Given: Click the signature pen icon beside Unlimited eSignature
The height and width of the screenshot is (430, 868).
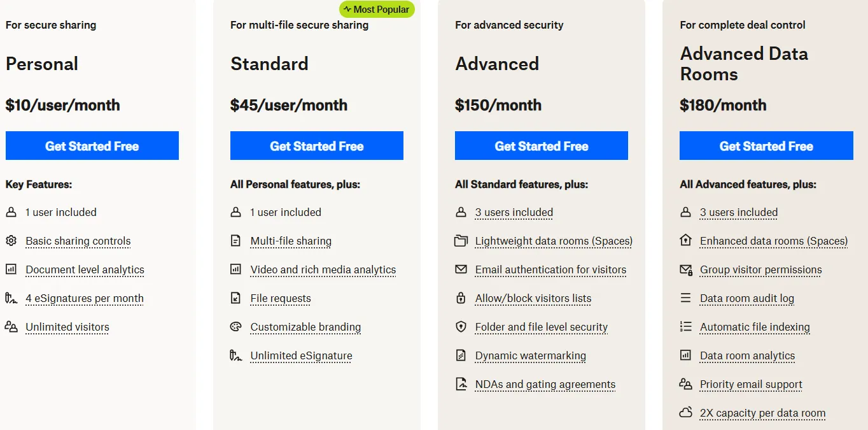Looking at the screenshot, I should [236, 355].
